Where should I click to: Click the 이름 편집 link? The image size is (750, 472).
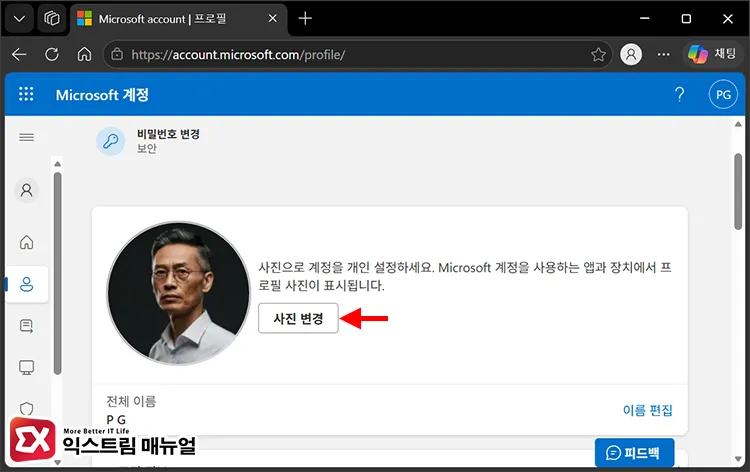tap(647, 410)
